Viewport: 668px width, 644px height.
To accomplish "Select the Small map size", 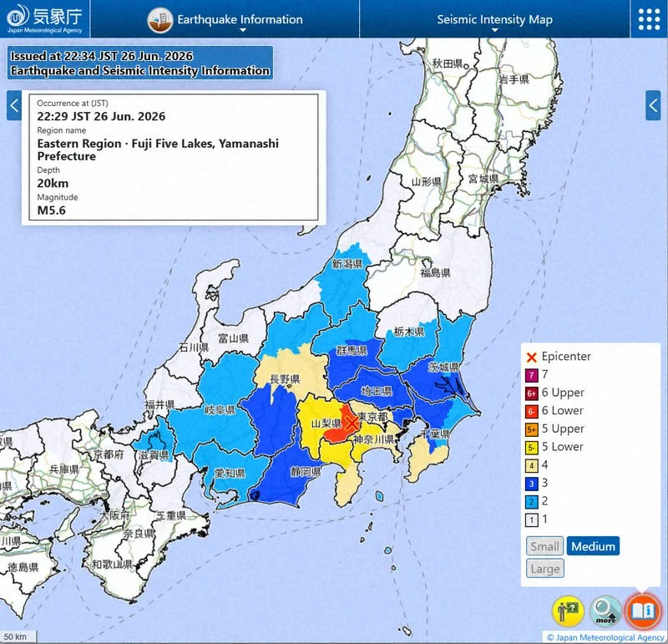I will click(x=544, y=546).
